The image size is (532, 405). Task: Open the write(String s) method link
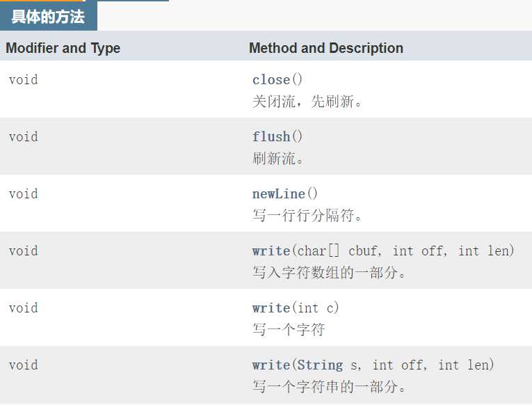point(271,365)
